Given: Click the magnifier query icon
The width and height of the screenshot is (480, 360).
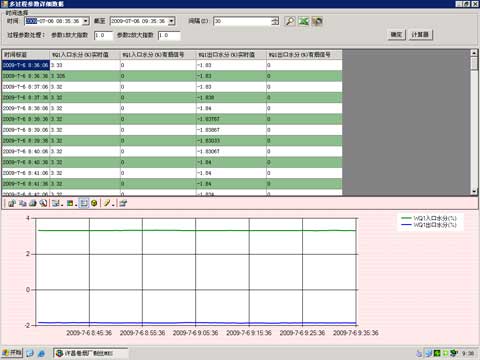Looking at the screenshot, I should (290, 21).
